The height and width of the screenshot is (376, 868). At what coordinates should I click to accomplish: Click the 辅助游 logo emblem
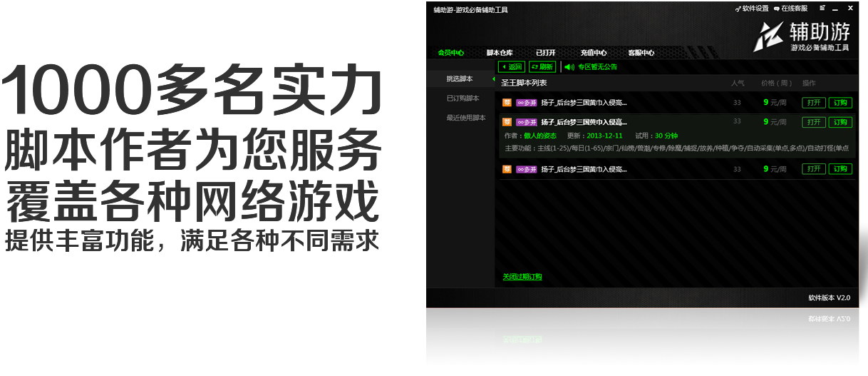pos(768,36)
